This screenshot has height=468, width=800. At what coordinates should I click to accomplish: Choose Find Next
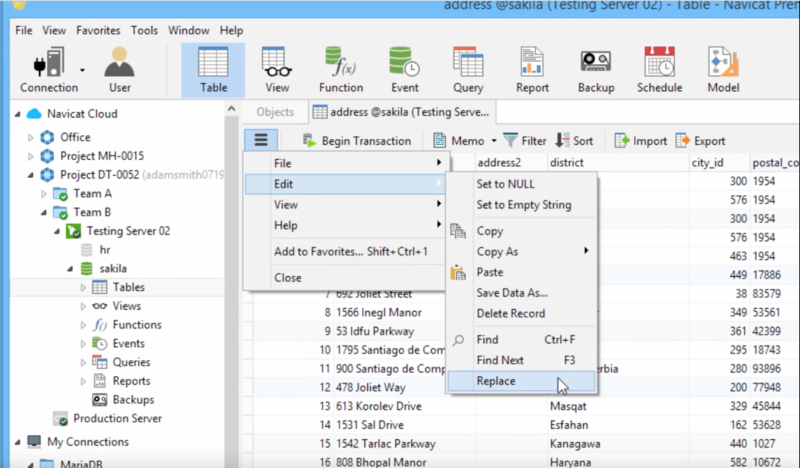pyautogui.click(x=521, y=360)
